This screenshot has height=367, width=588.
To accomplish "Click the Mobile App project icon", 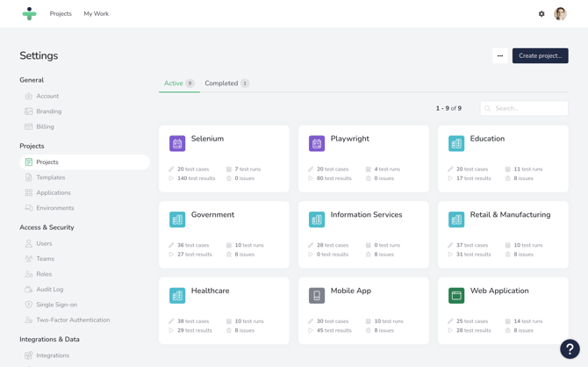I will click(317, 296).
